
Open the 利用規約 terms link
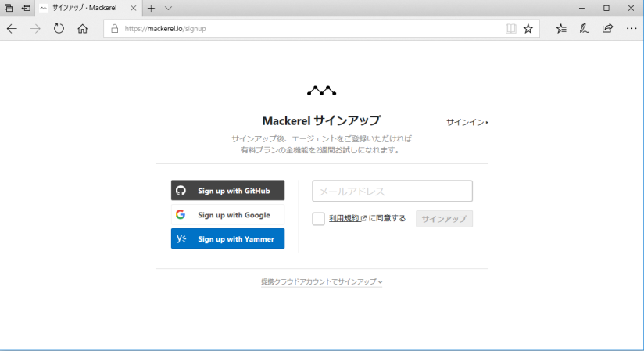[348, 218]
